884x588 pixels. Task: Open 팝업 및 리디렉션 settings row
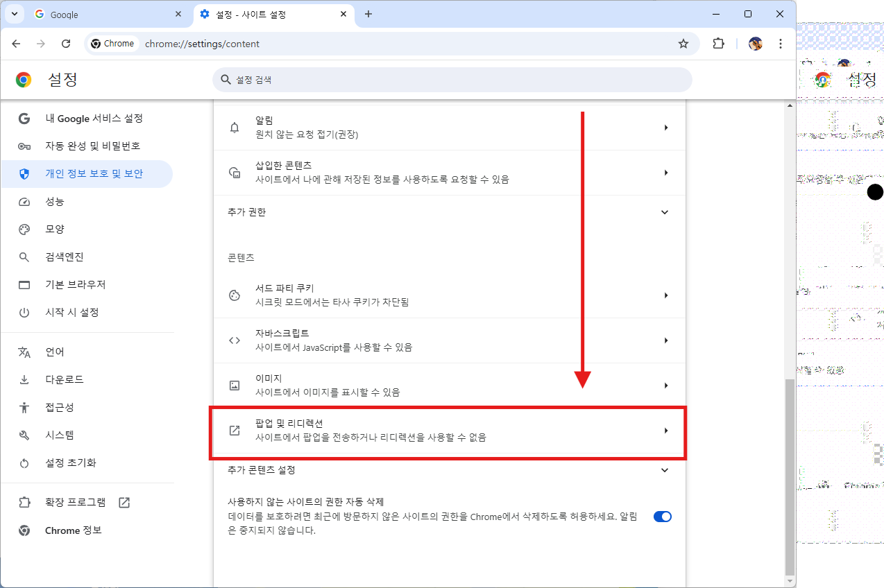[448, 431]
